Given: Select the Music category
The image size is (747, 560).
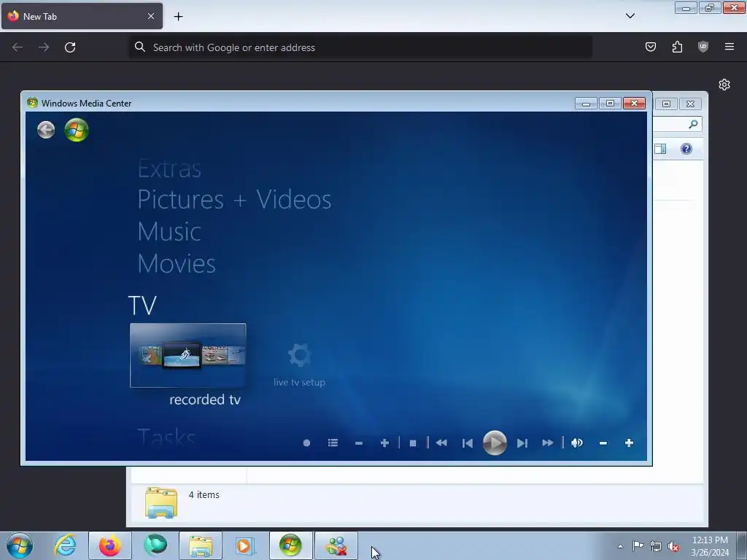Looking at the screenshot, I should [169, 231].
